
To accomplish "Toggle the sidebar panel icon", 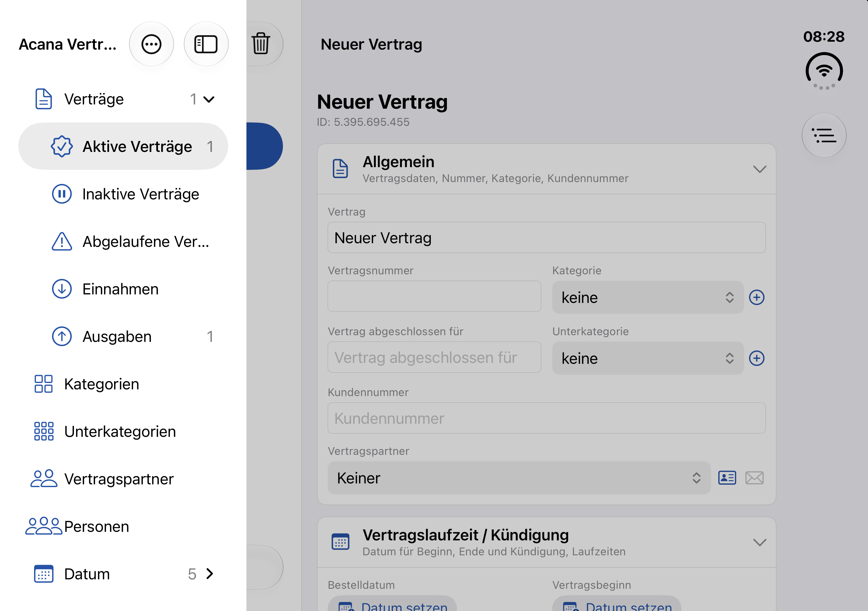I will click(x=206, y=44).
